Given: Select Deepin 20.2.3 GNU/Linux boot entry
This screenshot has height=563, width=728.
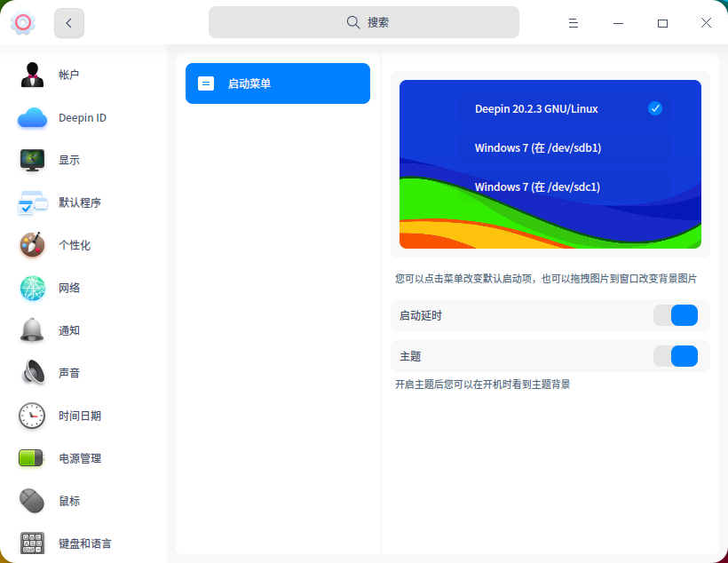Looking at the screenshot, I should click(564, 108).
